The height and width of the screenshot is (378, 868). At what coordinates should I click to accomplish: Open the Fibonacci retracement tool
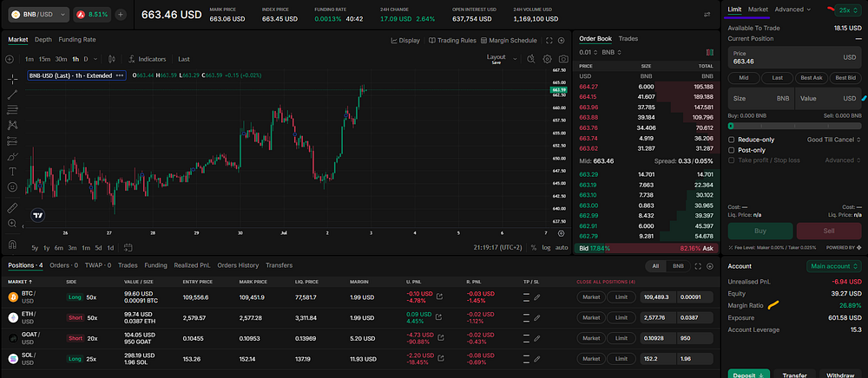[12, 109]
